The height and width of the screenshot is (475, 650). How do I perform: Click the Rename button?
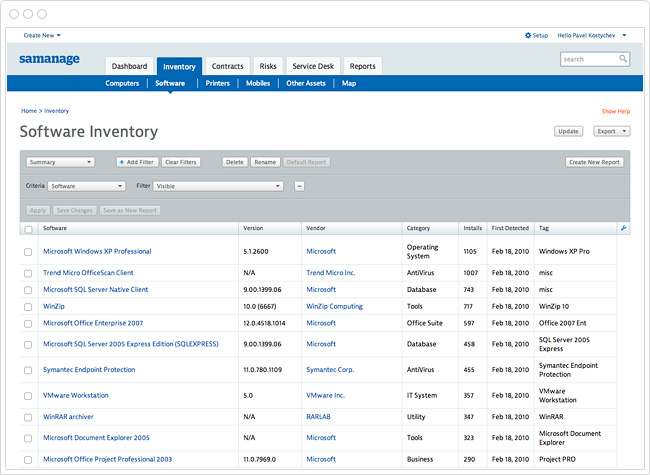[x=265, y=162]
